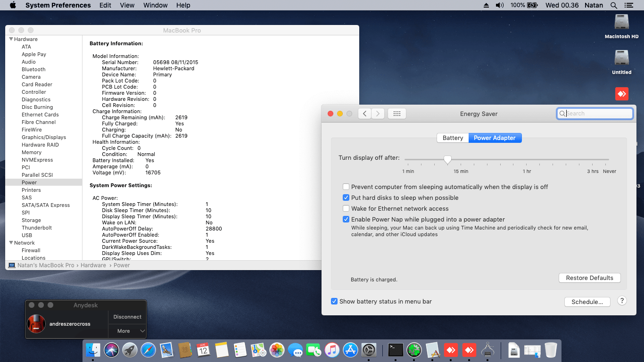Viewport: 644px width, 362px height.
Task: Click the Turn display off slider knob
Action: [447, 160]
